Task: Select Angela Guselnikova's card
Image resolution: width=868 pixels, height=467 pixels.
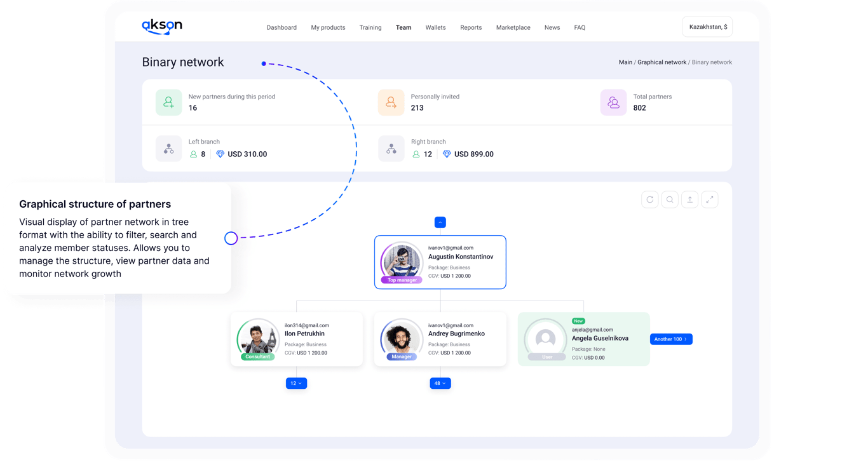Action: [584, 339]
